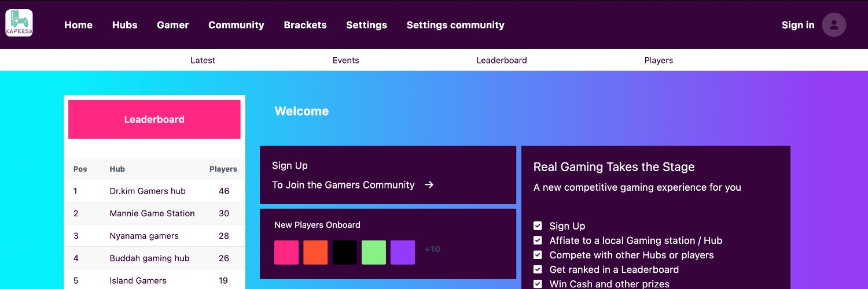Select the Island Gamers row

[155, 280]
